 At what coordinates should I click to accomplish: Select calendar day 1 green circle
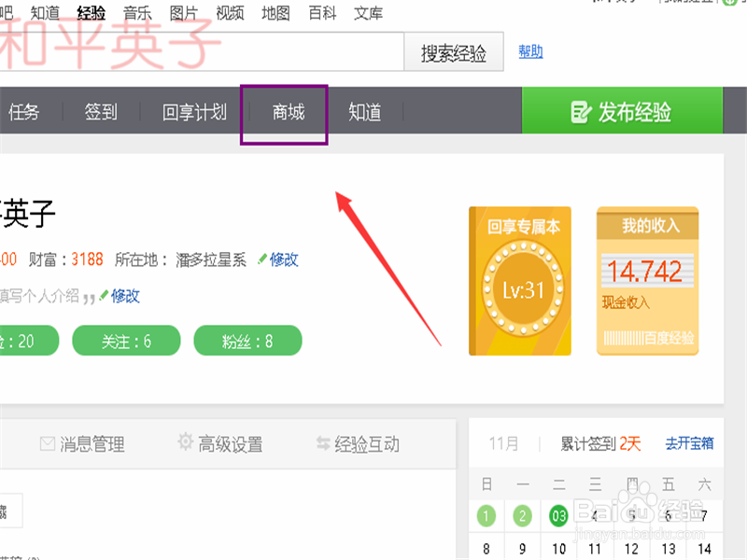pos(486,516)
